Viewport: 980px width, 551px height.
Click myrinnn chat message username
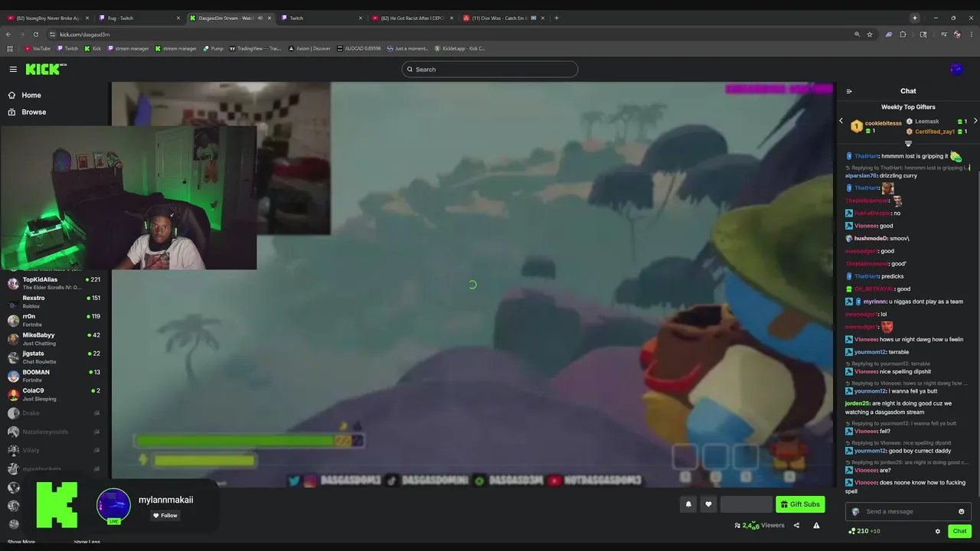[874, 302]
